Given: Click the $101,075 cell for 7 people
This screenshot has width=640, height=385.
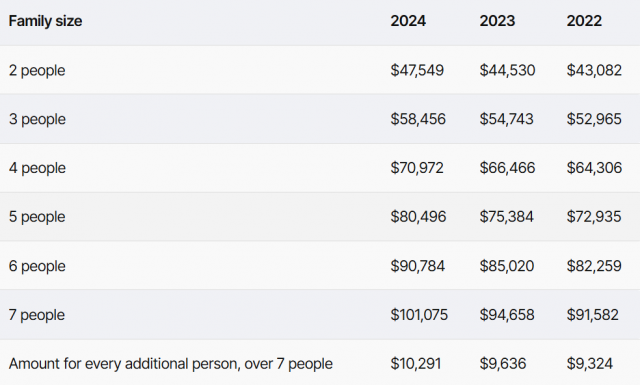Looking at the screenshot, I should pos(419,315).
